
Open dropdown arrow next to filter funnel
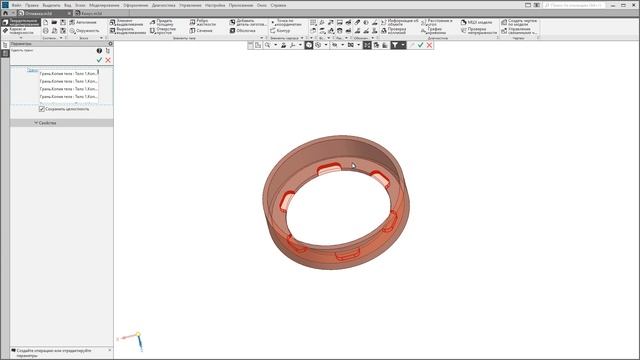403,45
